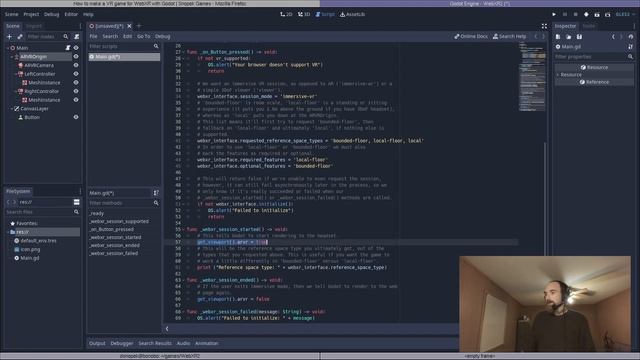Open the GLES2 renderer dropdown
640x360 pixels.
point(625,14)
